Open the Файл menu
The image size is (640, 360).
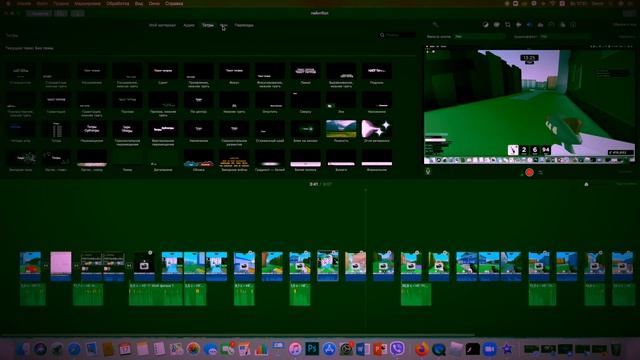(x=42, y=3)
